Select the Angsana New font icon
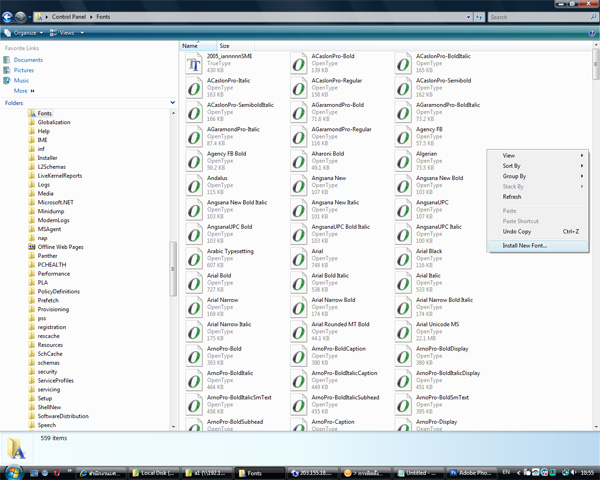The height and width of the screenshot is (480, 600). (298, 185)
